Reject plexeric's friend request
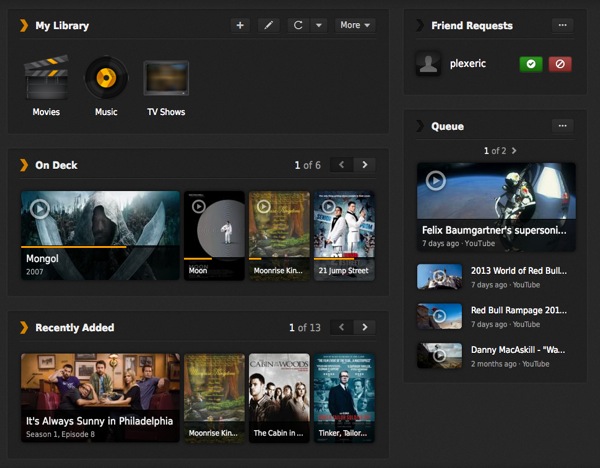The width and height of the screenshot is (600, 468). pyautogui.click(x=560, y=64)
